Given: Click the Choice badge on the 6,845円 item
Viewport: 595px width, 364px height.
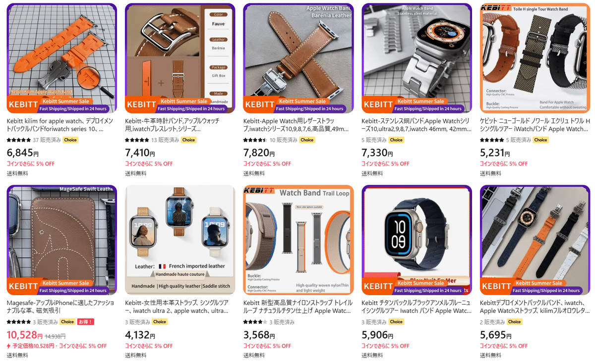Looking at the screenshot, I should (70, 140).
